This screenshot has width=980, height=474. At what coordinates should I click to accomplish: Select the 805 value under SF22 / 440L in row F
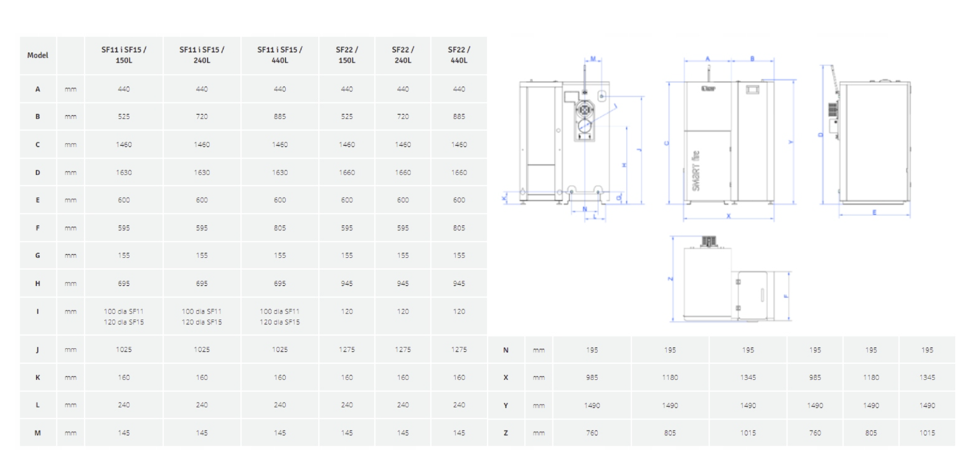coord(459,228)
